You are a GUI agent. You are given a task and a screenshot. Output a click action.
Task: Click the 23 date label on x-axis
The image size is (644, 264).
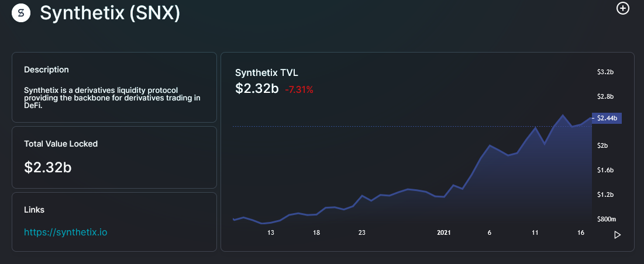362,232
